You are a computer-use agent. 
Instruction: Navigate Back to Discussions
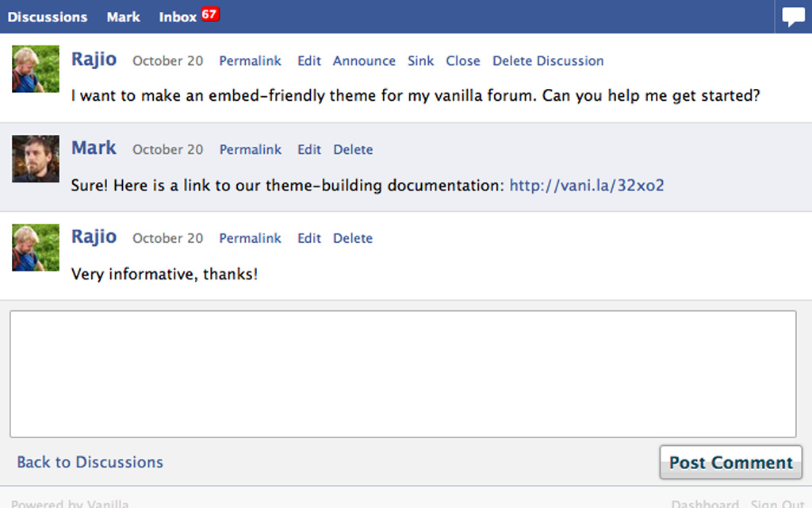pos(90,462)
